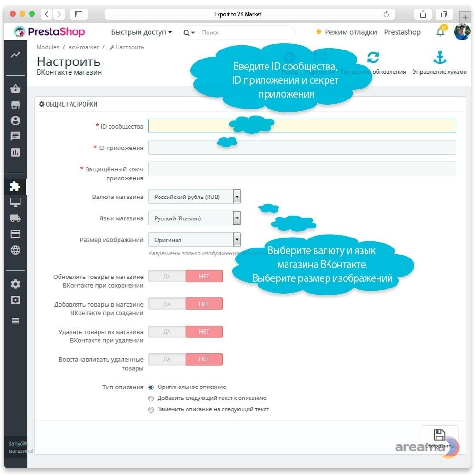Open International globe icon in sidebar
The height and width of the screenshot is (476, 476).
click(x=16, y=250)
